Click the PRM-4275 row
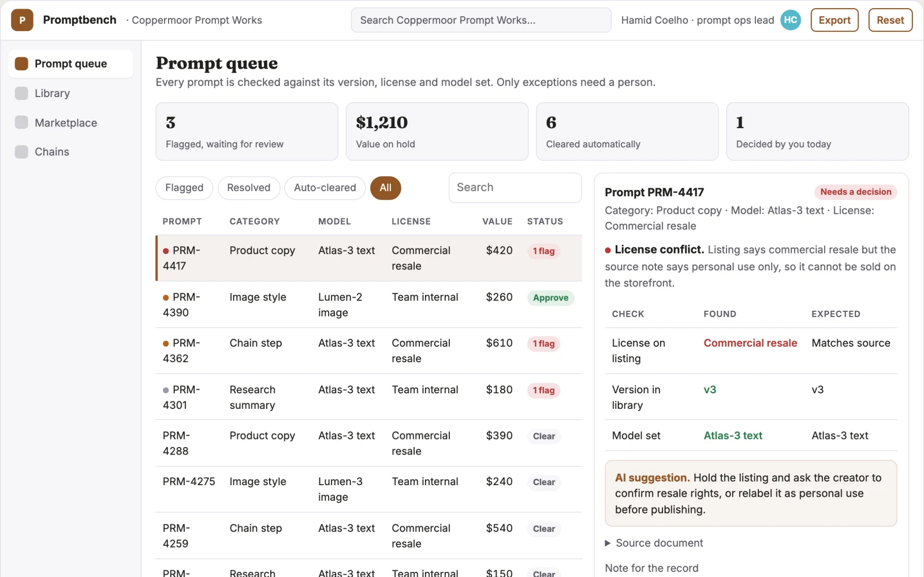 pos(369,489)
